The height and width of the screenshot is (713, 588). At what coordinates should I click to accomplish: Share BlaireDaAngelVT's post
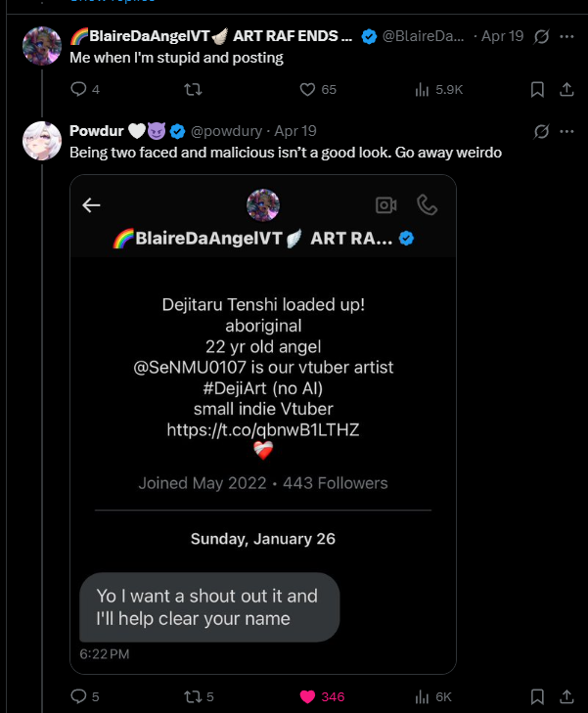[565, 89]
